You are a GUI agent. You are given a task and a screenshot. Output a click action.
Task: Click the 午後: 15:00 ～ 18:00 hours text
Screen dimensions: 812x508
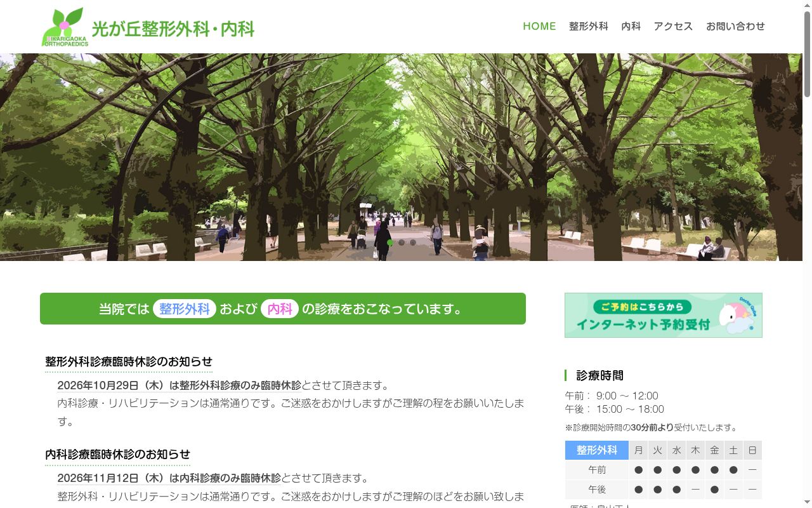(x=614, y=409)
